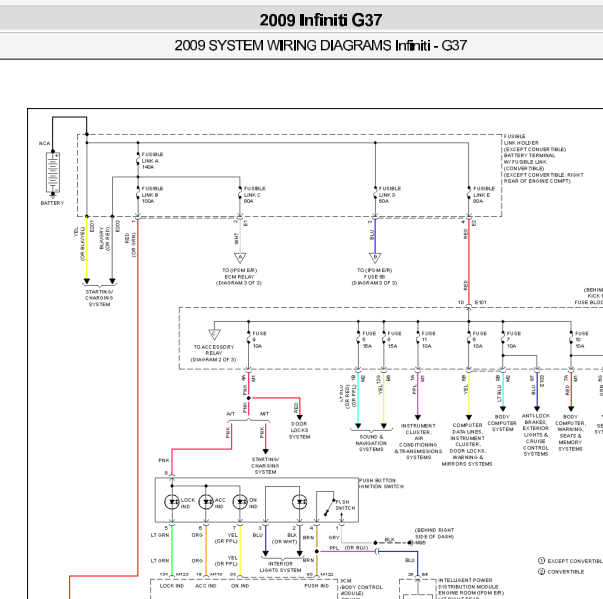
Task: Select the FUSE 7 10A label
Action: (514, 340)
